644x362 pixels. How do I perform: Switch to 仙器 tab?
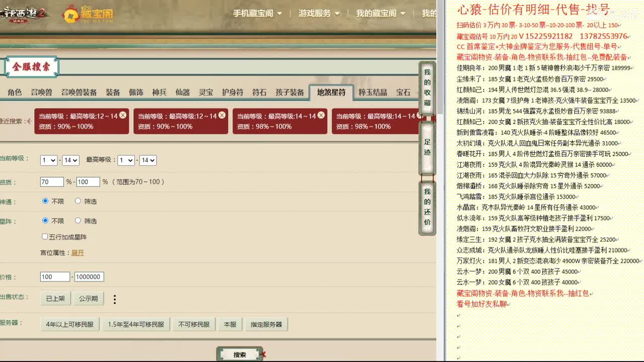pyautogui.click(x=182, y=92)
